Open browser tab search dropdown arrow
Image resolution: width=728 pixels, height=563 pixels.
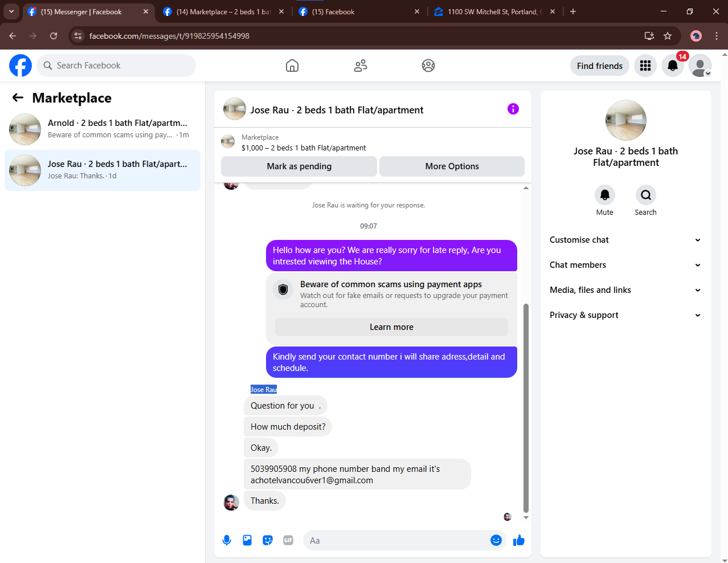point(11,11)
